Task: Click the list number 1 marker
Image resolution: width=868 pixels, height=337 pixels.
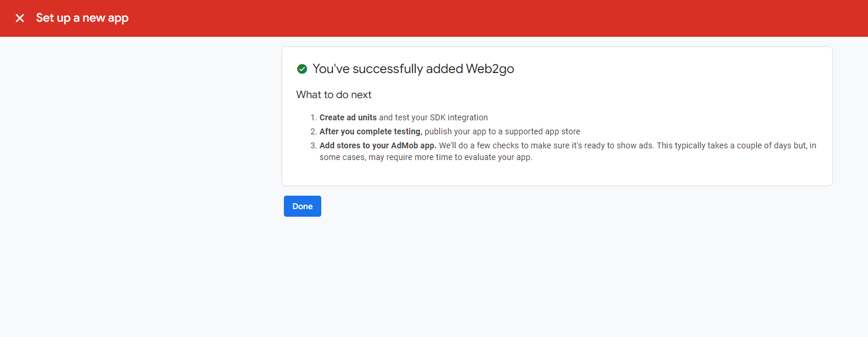Action: click(313, 117)
